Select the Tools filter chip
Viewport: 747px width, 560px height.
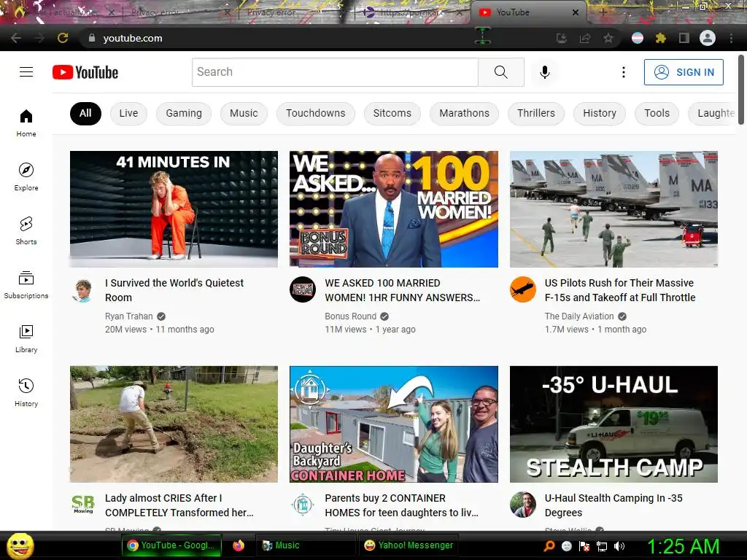coord(657,113)
